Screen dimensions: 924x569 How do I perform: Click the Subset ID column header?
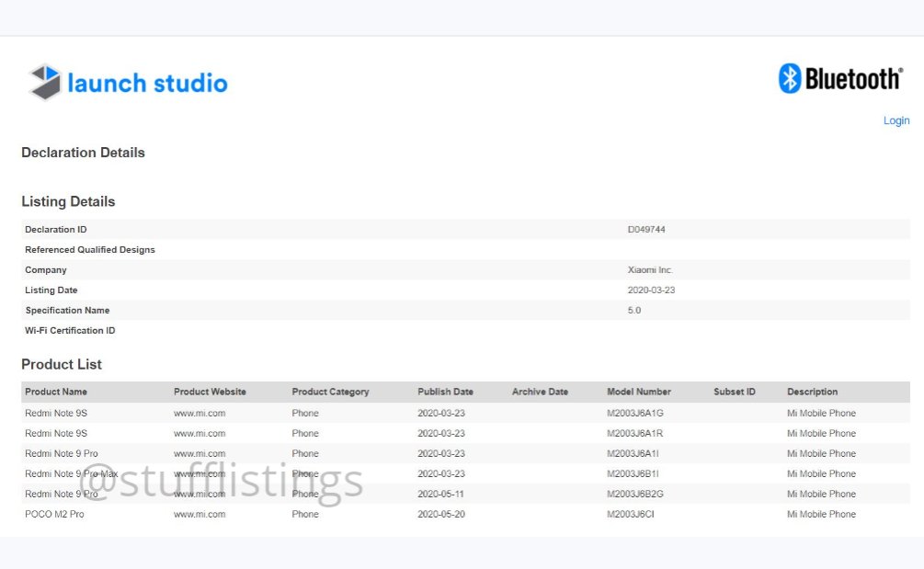tap(735, 392)
